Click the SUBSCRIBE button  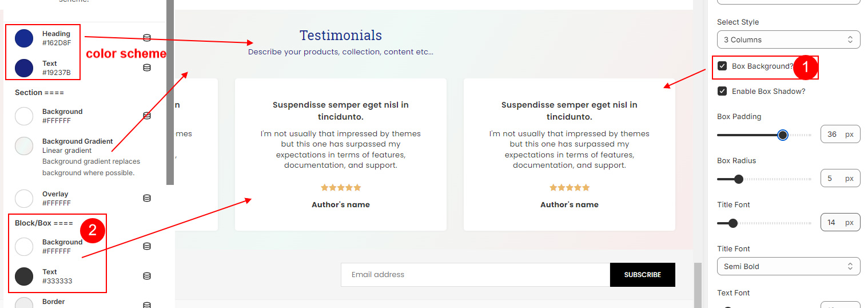pyautogui.click(x=643, y=275)
